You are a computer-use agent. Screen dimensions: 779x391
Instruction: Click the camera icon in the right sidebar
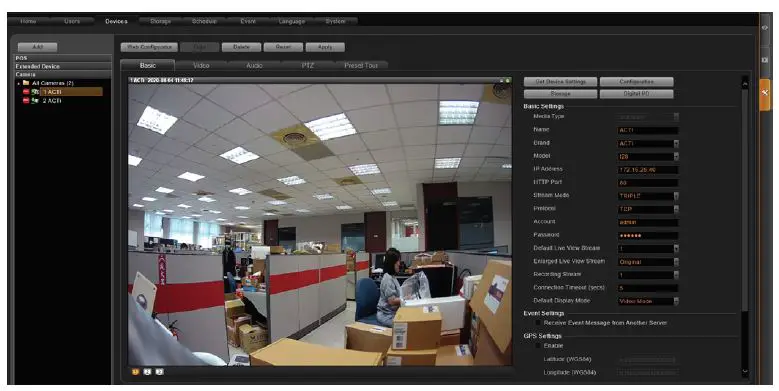coord(765,60)
